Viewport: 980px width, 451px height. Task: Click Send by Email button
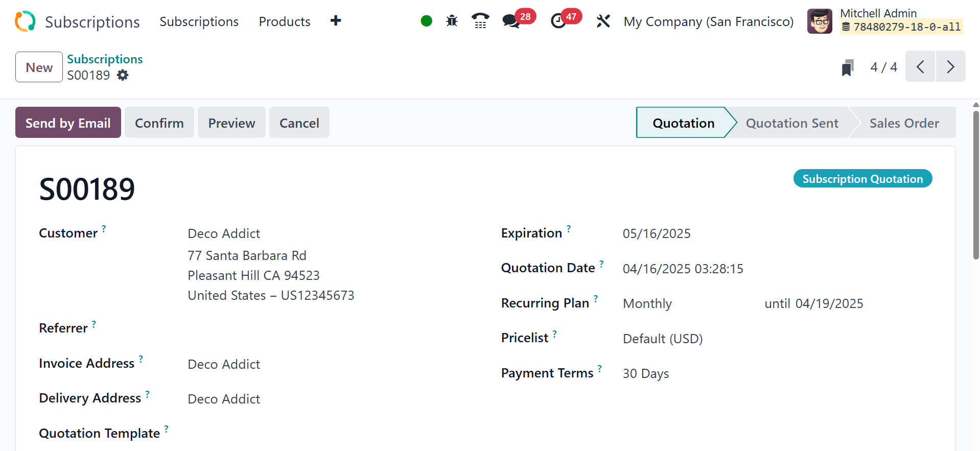click(68, 123)
